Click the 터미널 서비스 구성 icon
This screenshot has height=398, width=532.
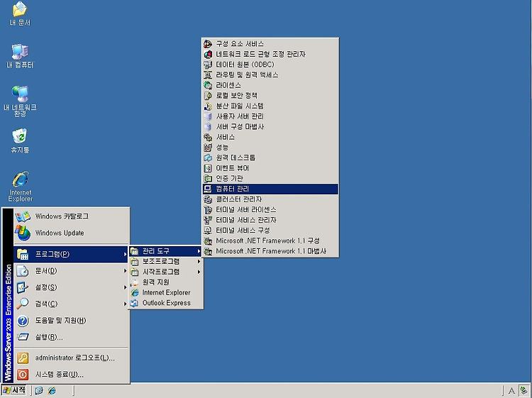208,231
